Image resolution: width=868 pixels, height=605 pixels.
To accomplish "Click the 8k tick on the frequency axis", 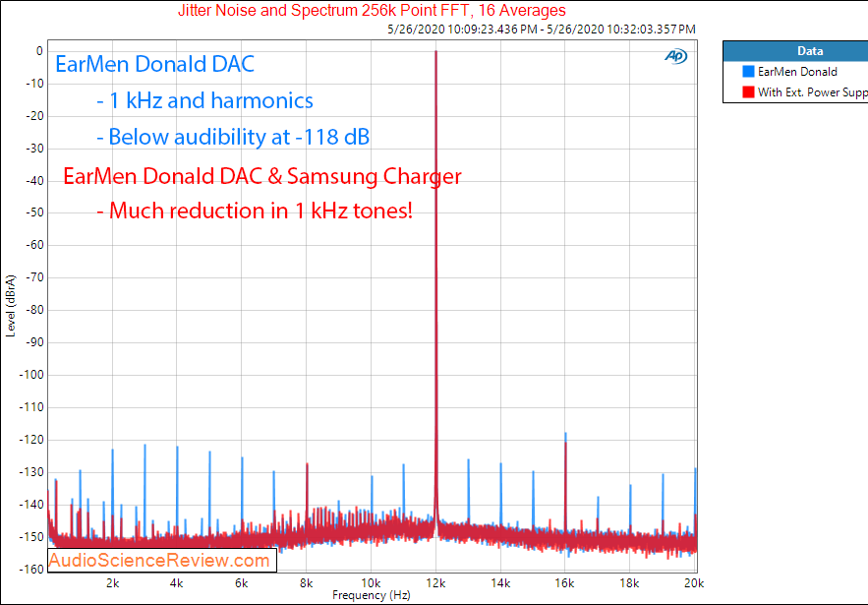I will [306, 582].
